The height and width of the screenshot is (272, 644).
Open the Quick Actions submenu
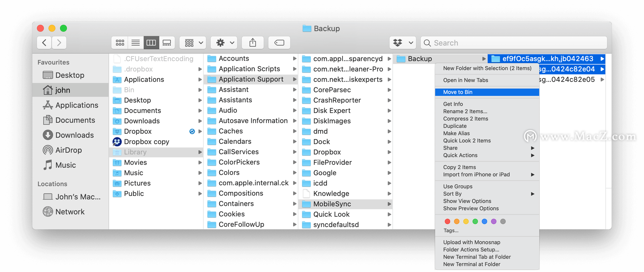click(487, 155)
